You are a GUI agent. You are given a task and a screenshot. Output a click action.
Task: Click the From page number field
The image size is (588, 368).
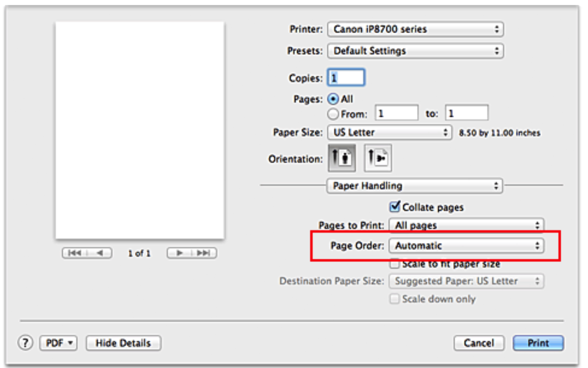pyautogui.click(x=397, y=113)
